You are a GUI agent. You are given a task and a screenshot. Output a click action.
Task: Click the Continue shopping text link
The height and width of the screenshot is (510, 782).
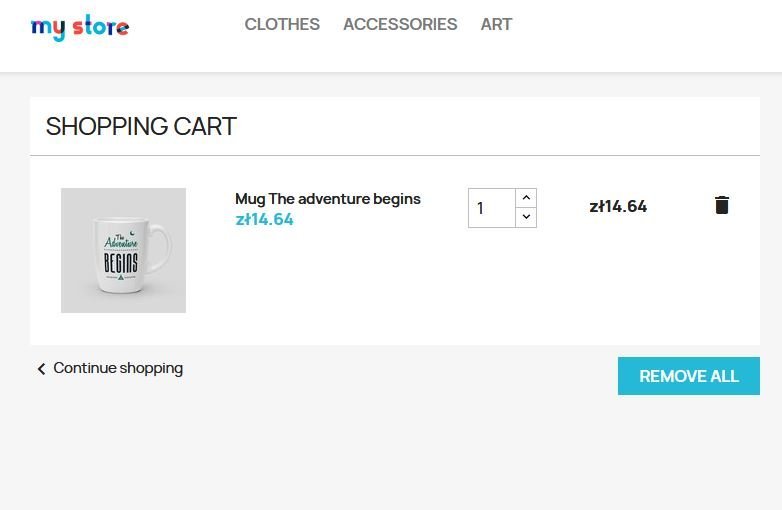point(118,368)
